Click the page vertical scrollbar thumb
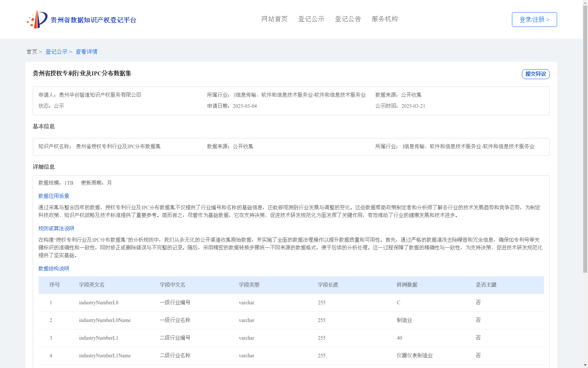The width and height of the screenshot is (588, 368). point(585,139)
